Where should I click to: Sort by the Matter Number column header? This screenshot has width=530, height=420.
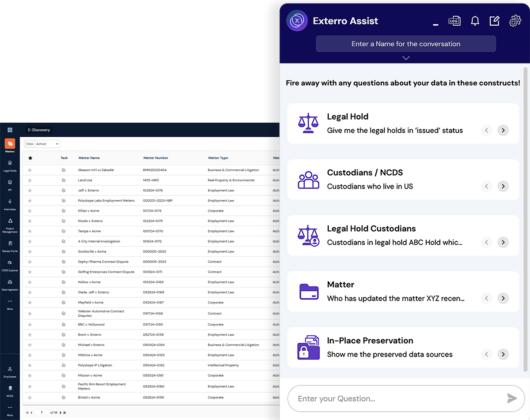(x=155, y=158)
